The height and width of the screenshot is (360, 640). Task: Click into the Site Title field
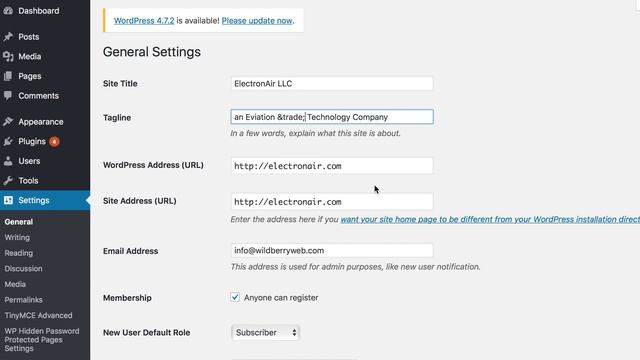pos(332,84)
